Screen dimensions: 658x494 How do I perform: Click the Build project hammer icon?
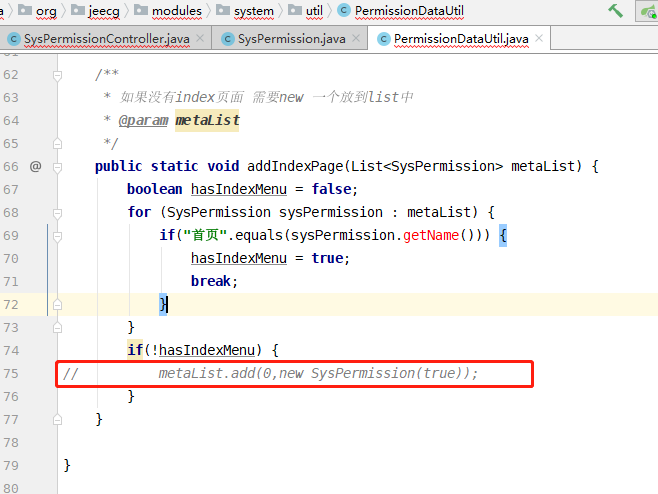click(616, 10)
